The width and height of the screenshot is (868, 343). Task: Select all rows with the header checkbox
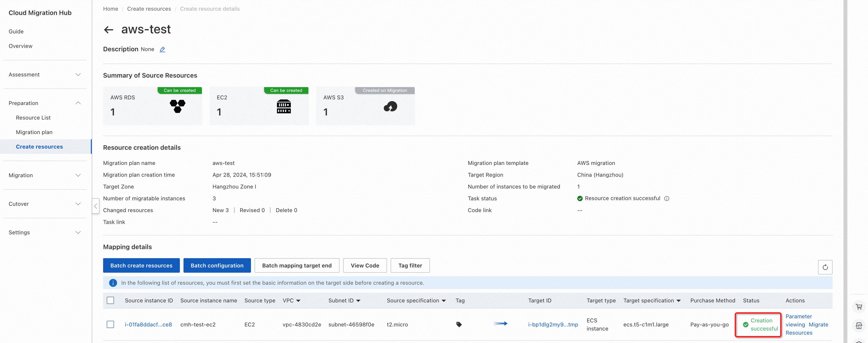(110, 300)
